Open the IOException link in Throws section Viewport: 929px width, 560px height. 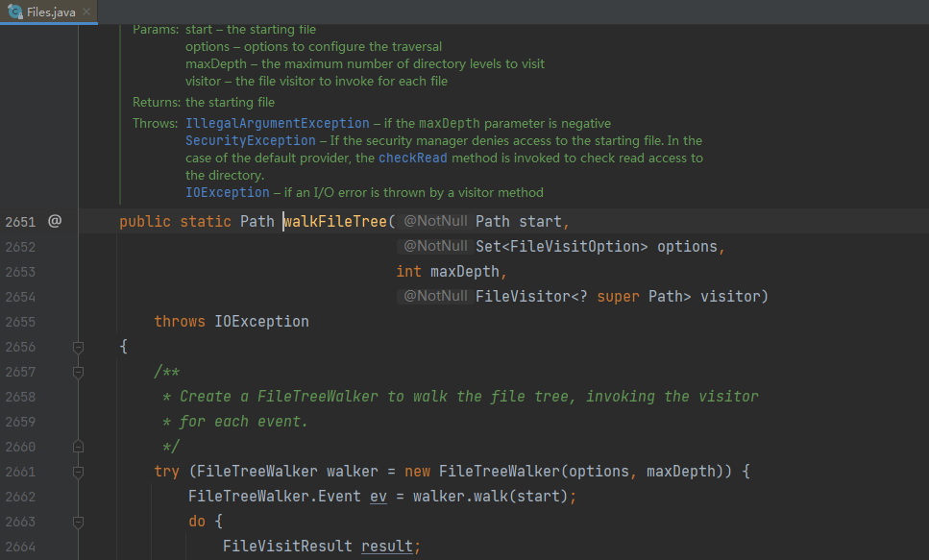[228, 193]
